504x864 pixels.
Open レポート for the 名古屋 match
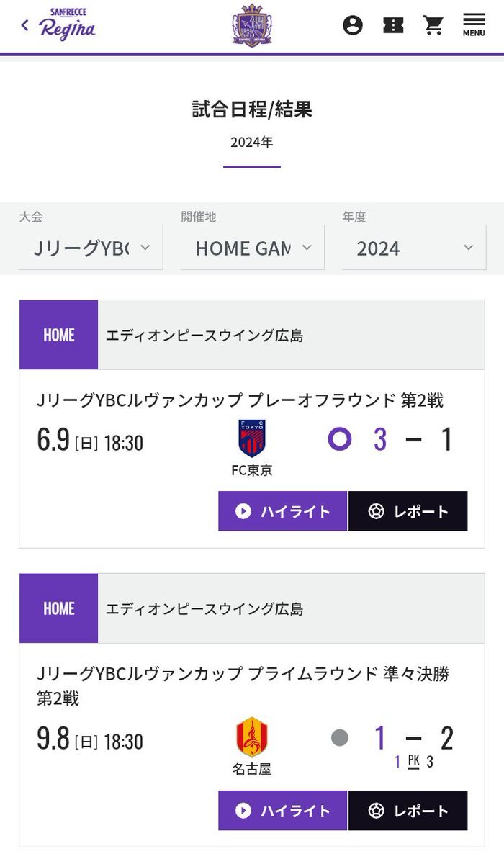[x=408, y=810]
